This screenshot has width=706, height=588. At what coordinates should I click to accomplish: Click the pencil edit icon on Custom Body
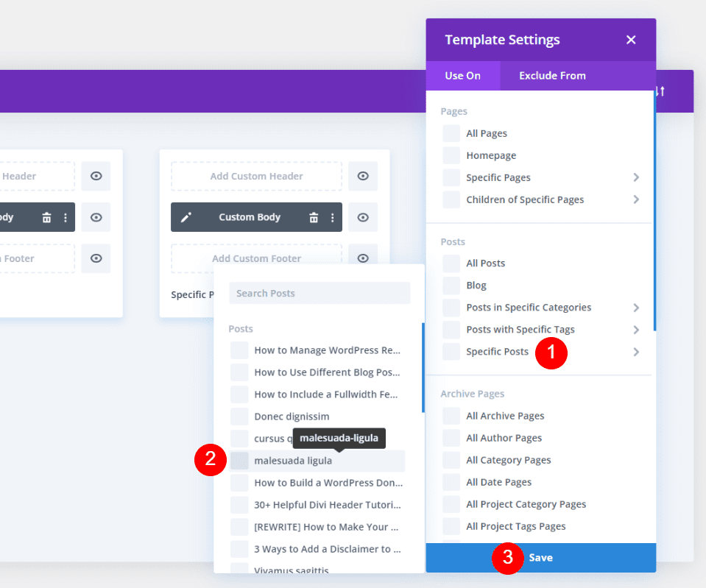click(186, 217)
